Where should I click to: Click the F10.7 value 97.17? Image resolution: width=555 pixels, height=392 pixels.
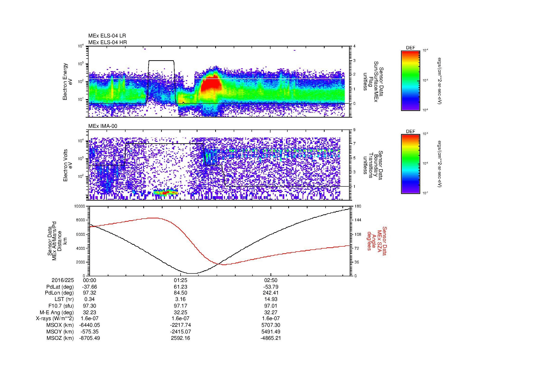(x=181, y=306)
